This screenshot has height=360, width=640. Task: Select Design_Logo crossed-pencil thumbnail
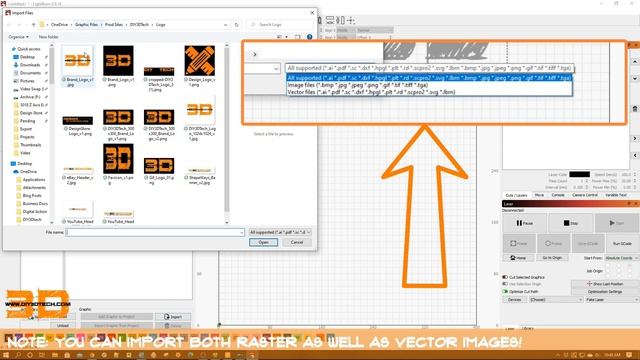pyautogui.click(x=200, y=61)
